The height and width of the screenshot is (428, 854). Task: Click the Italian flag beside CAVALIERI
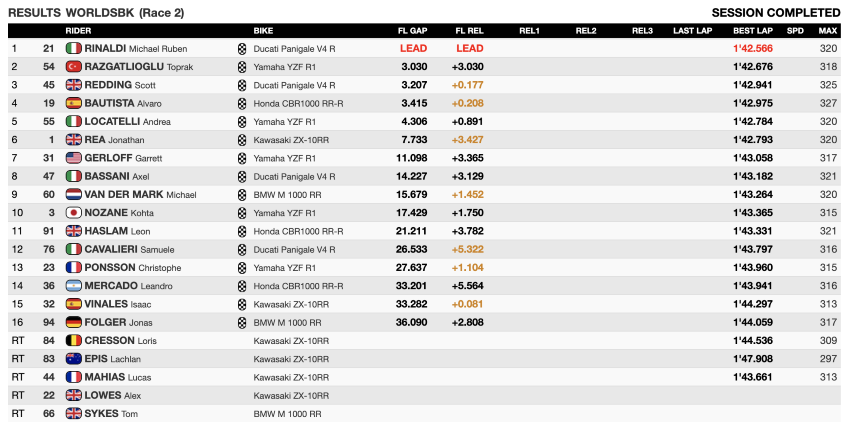click(x=74, y=249)
